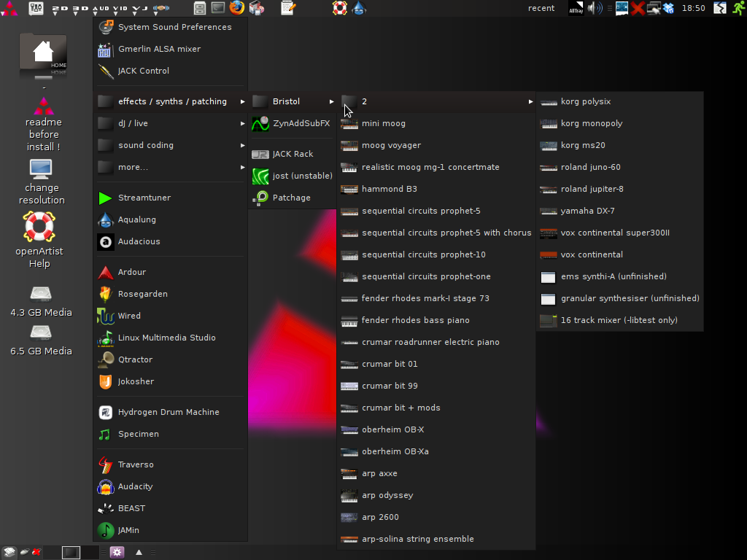Expand effects / synths / patching submenu
Screen dimensions: 747x560
click(171, 101)
